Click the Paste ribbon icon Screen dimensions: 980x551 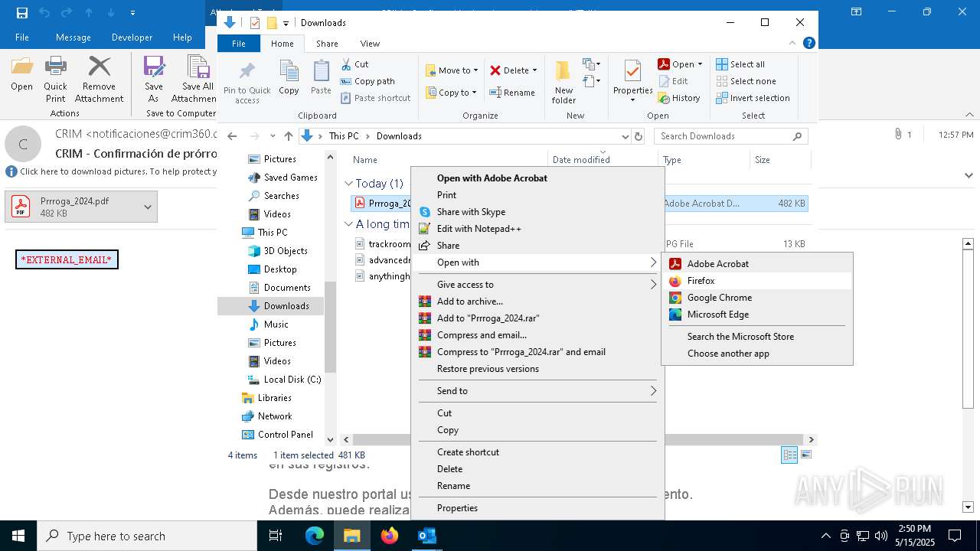pyautogui.click(x=321, y=78)
